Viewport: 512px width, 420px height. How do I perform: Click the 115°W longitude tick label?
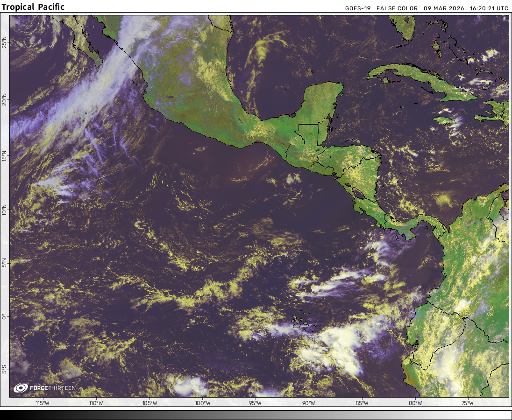pyautogui.click(x=43, y=403)
